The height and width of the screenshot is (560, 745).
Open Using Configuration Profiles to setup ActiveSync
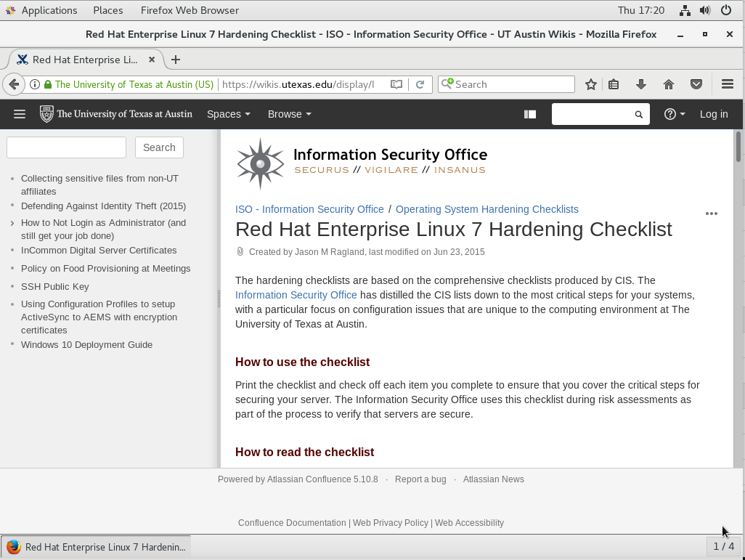coord(99,317)
